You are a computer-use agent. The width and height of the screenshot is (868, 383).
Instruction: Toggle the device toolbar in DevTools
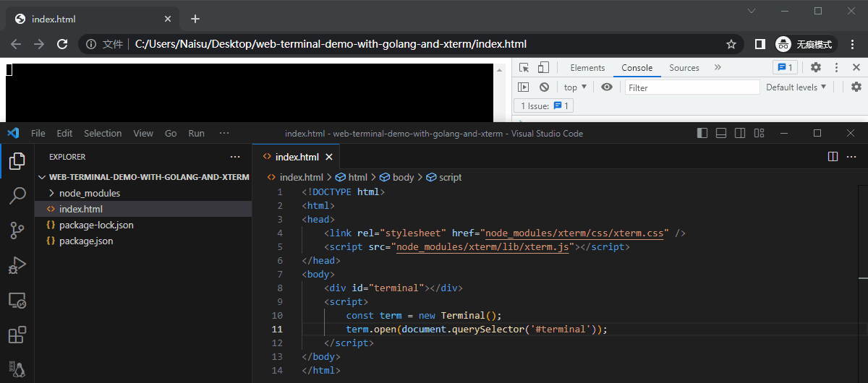click(543, 67)
